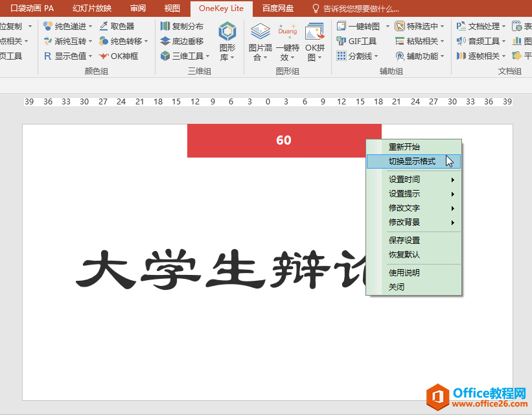
Task: Expand the 三维工具 dropdown
Action: click(x=207, y=56)
